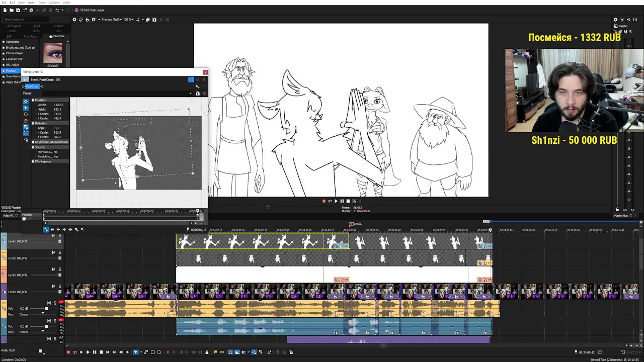644x362 pixels.
Task: Open the Pan/Crop Preset dropdown
Action: (190, 94)
